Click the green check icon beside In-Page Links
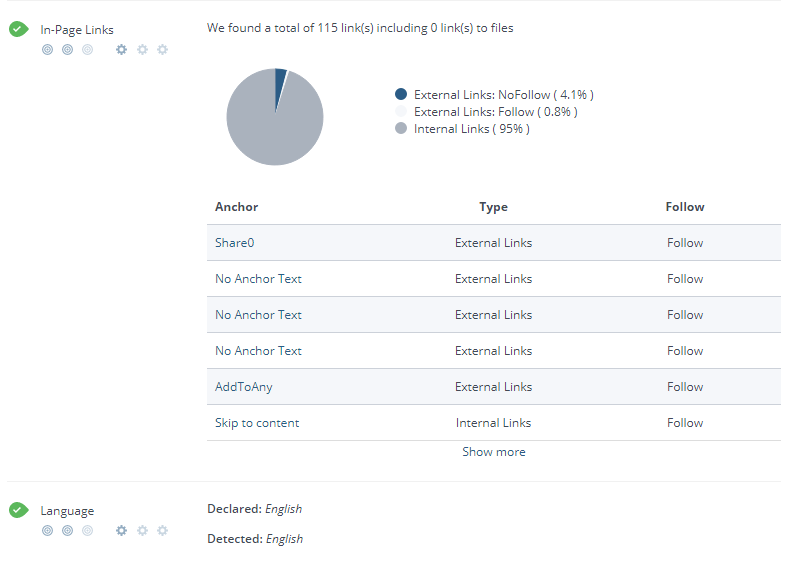 coord(18,29)
